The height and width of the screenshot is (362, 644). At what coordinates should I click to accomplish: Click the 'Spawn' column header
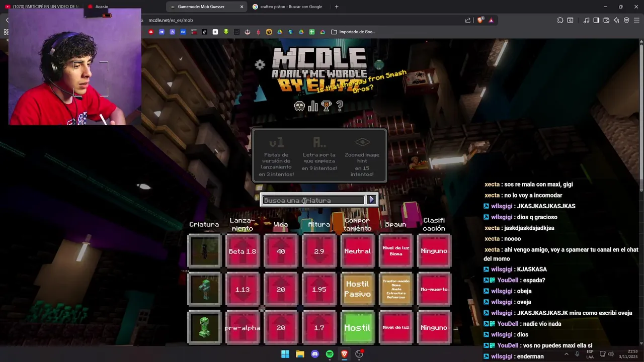pos(395,224)
